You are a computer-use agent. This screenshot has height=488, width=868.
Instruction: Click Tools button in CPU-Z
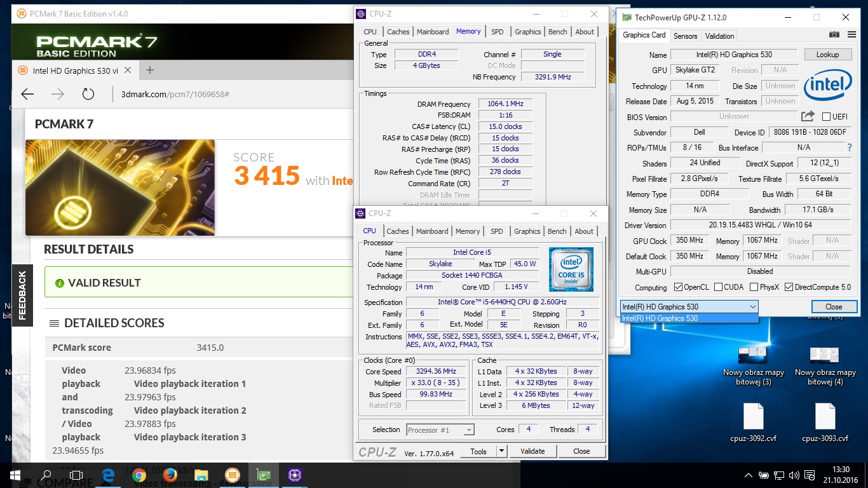478,451
